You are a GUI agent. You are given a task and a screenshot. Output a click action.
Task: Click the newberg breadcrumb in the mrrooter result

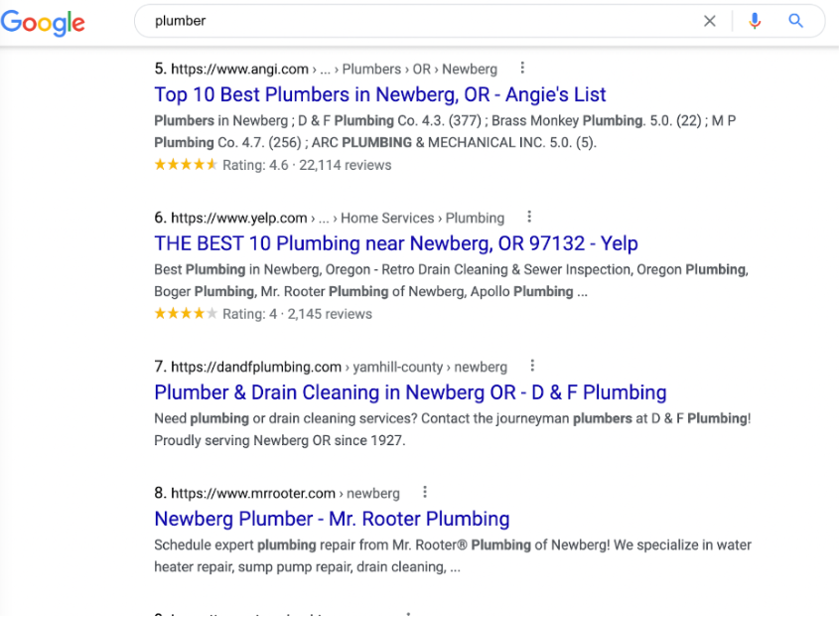click(373, 492)
